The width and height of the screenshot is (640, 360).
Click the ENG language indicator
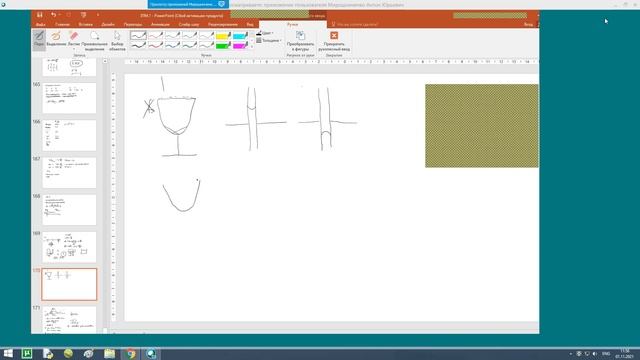pyautogui.click(x=606, y=353)
